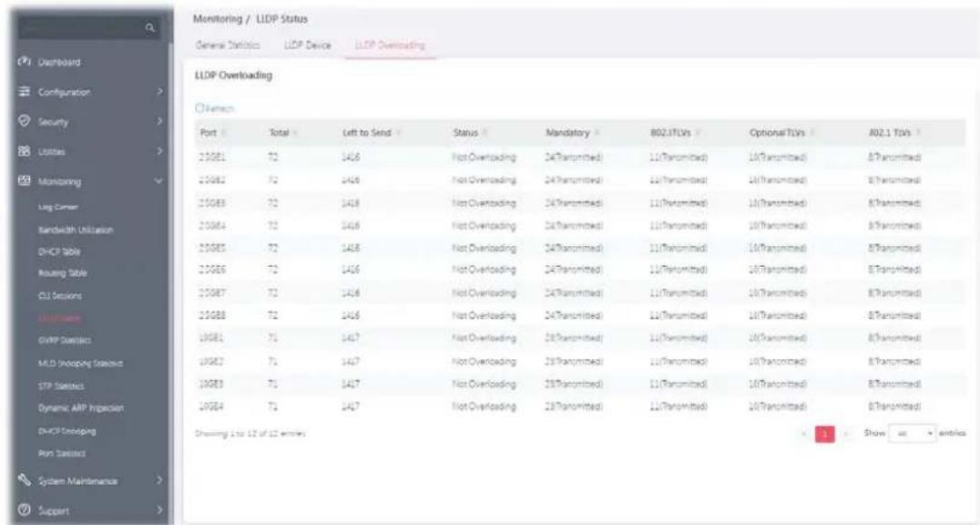
Task: Click 10(Transmitted) in the 10GE4 row
Action: point(778,407)
